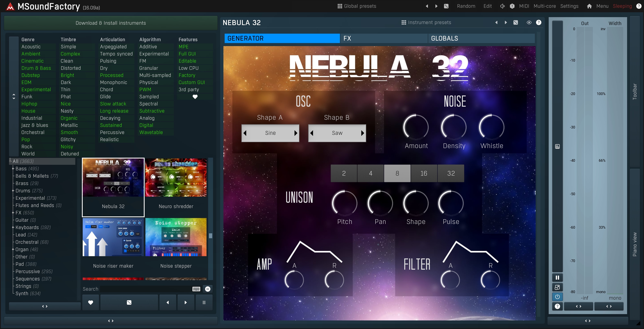
Task: Click the favorites heart button below browser
Action: click(x=90, y=302)
